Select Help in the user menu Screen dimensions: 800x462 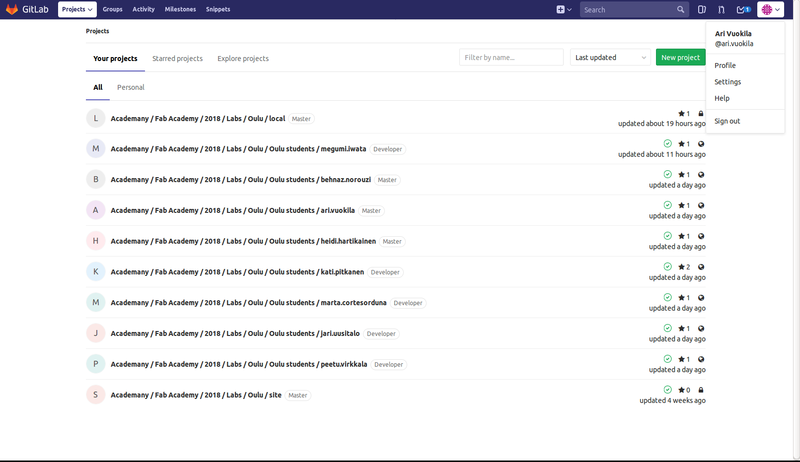(x=722, y=98)
